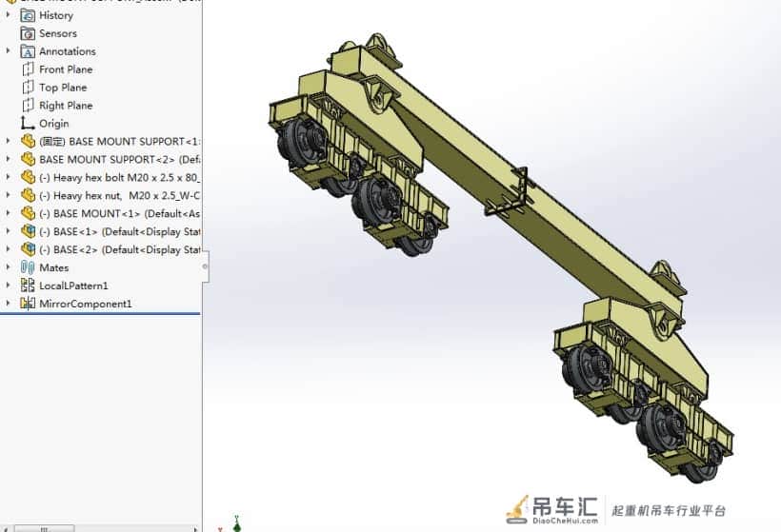Click the Heavy hex nut component icon
Viewport: 781px width, 532px height.
(x=28, y=196)
